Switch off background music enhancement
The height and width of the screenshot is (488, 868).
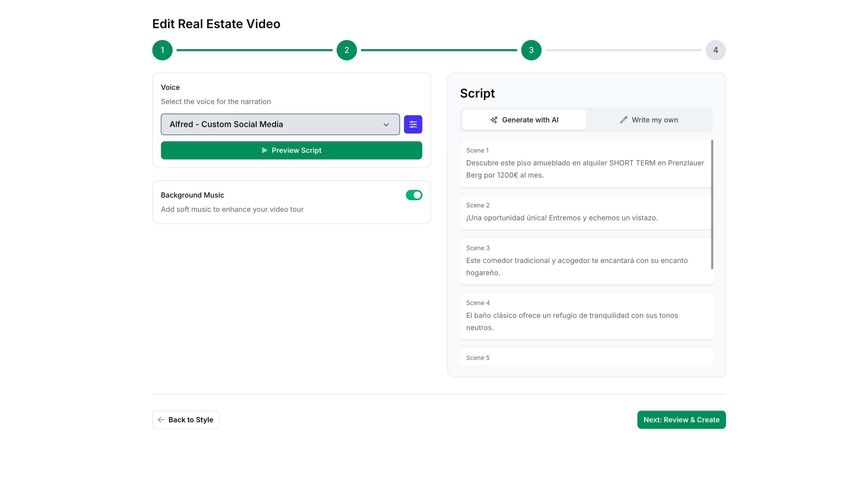414,195
